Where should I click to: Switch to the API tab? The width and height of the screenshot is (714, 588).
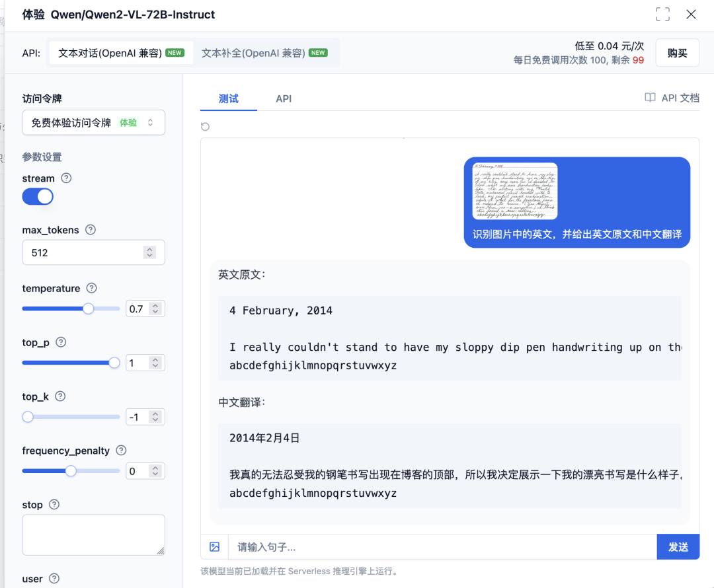click(284, 98)
